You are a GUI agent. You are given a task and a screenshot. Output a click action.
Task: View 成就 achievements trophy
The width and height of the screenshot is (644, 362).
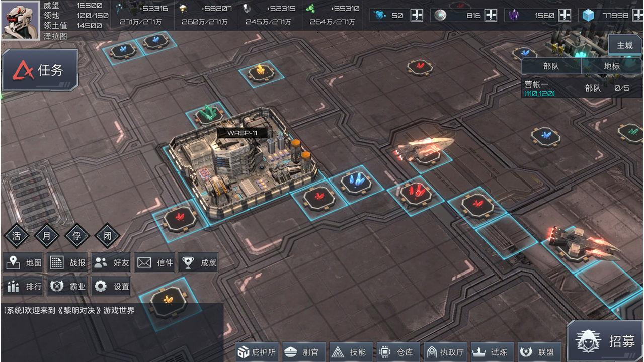pyautogui.click(x=199, y=262)
